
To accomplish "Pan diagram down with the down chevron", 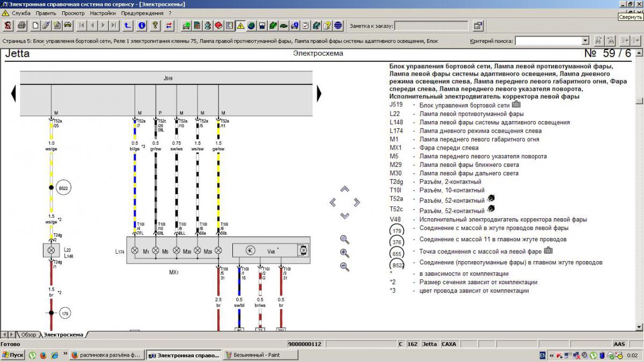I will (345, 216).
